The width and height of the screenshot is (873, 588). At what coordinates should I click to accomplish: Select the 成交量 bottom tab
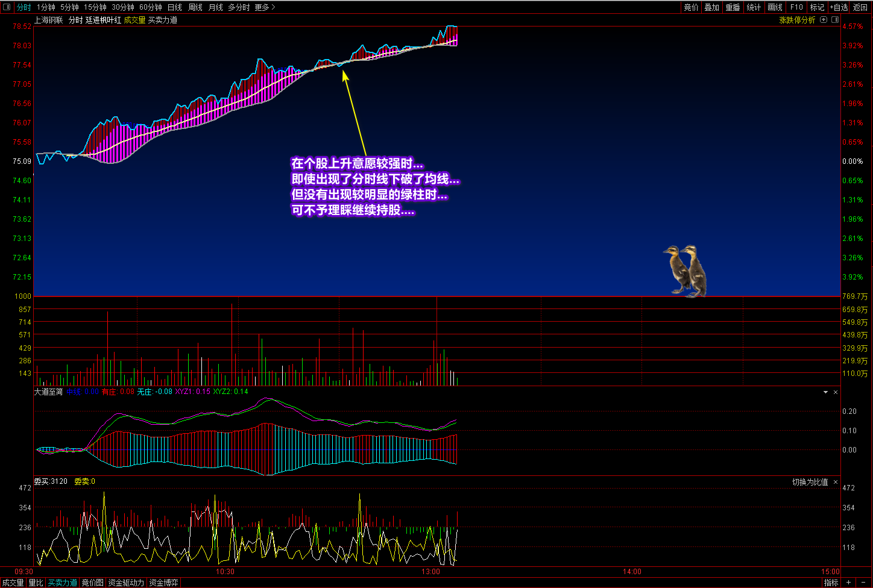coord(13,583)
